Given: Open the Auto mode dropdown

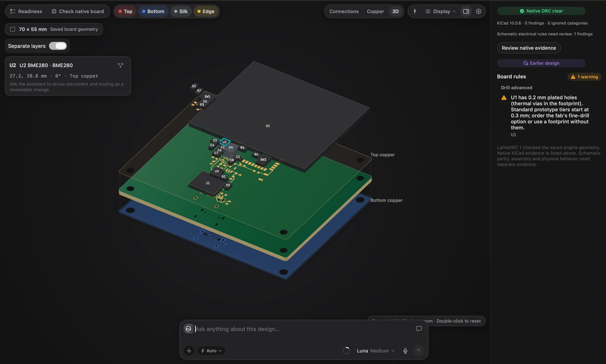Looking at the screenshot, I should [211, 351].
